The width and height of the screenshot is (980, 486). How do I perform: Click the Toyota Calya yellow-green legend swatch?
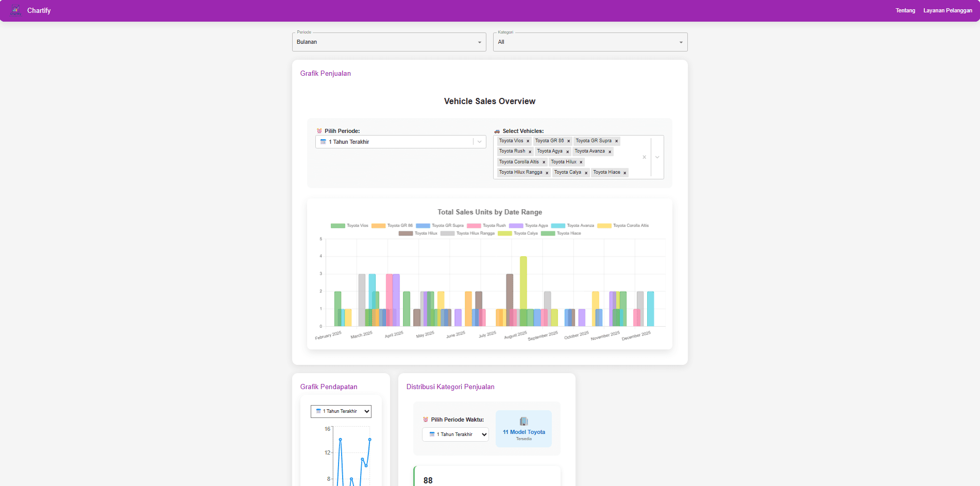tap(505, 233)
